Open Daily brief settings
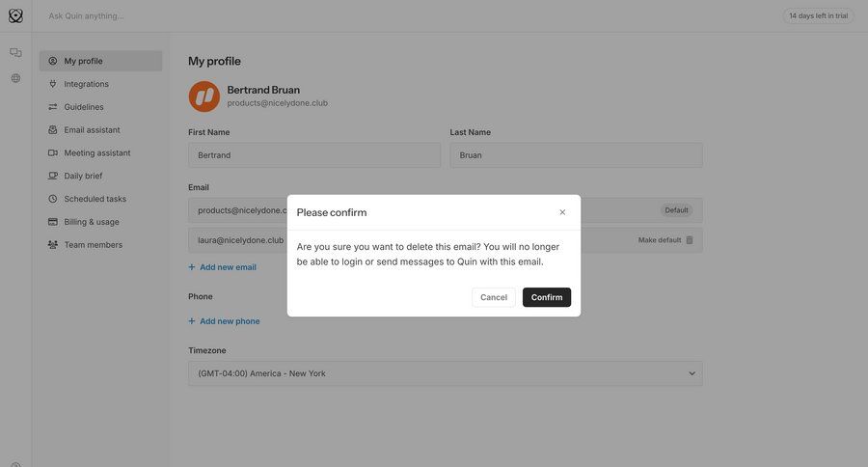 coord(83,176)
